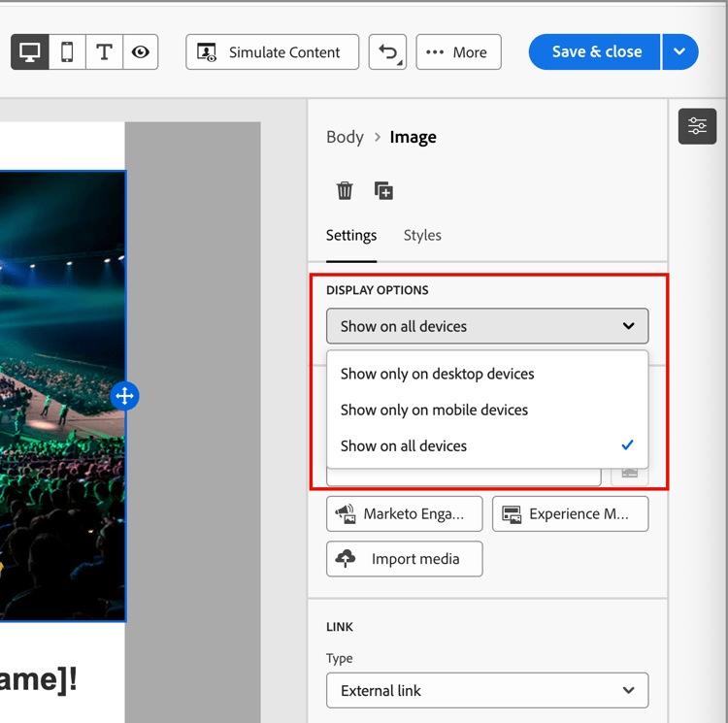Click the undo arrow icon
The image size is (728, 723).
coord(388,52)
